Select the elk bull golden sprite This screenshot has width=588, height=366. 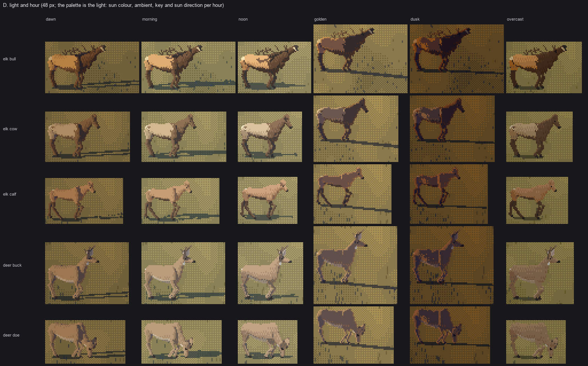[361, 59]
